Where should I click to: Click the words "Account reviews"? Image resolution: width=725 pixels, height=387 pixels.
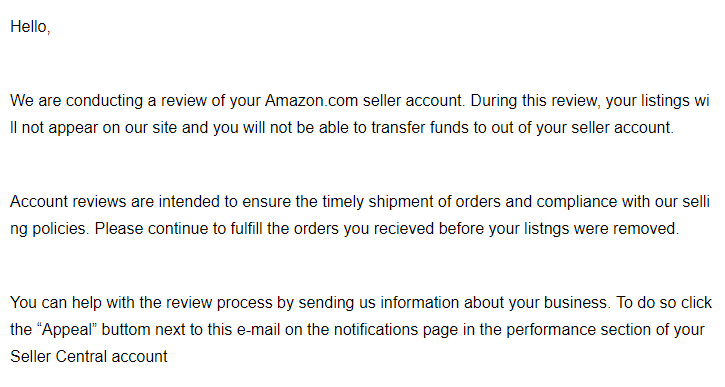tap(68, 202)
